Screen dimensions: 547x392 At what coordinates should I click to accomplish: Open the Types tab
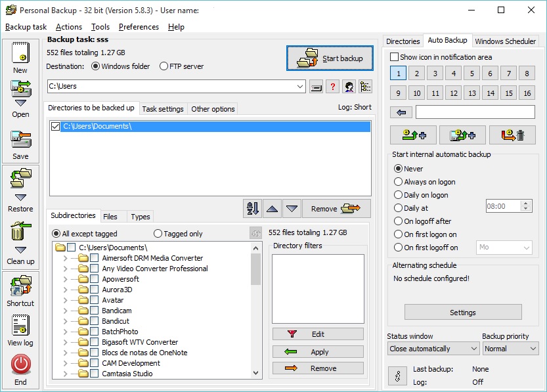point(141,217)
